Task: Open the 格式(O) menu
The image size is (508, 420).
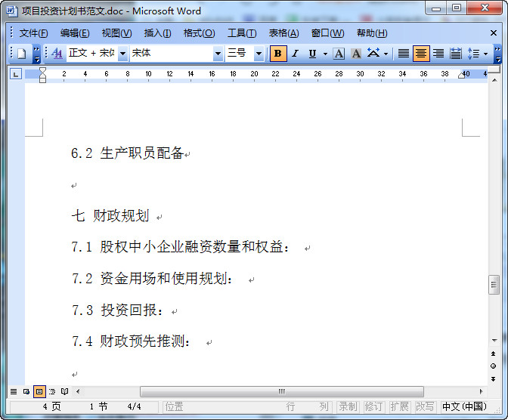Action: (199, 33)
